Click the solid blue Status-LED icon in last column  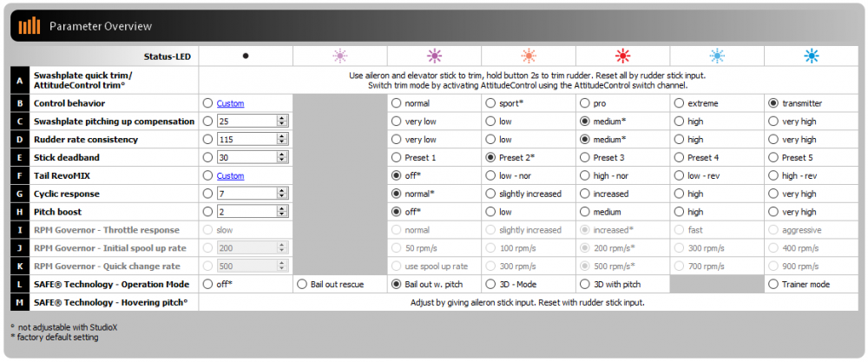pyautogui.click(x=812, y=56)
